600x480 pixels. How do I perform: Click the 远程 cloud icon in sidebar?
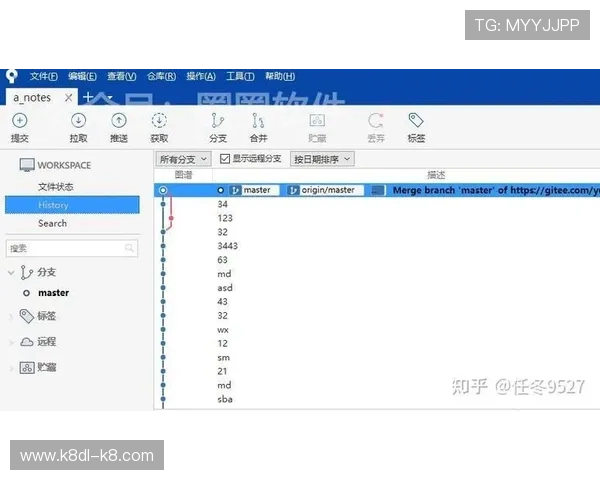pyautogui.click(x=26, y=341)
